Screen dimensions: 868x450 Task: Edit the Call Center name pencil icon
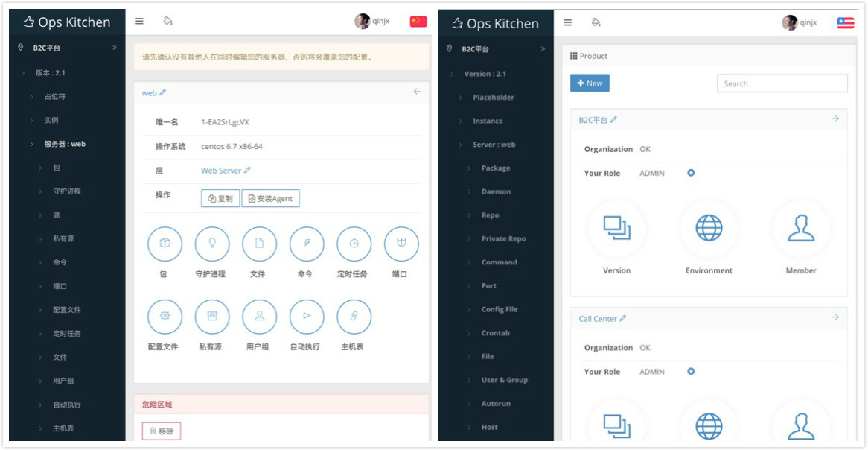tap(623, 319)
